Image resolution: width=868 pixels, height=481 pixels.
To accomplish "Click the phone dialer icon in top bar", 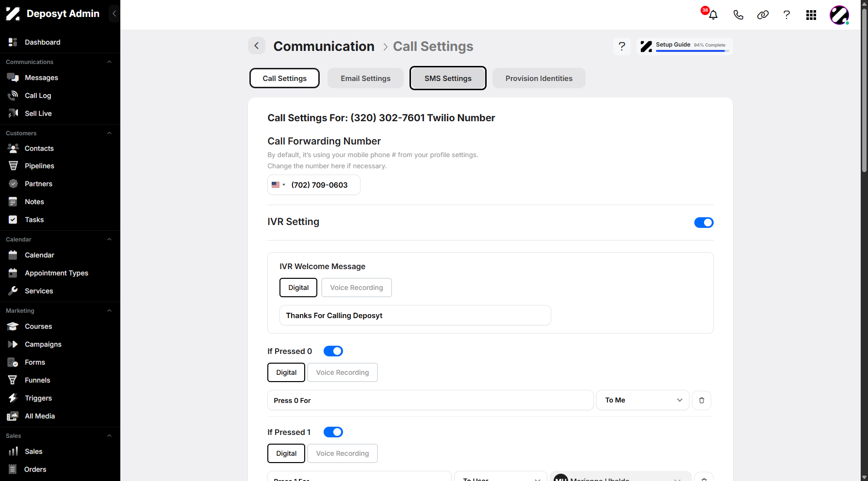I will click(x=738, y=15).
